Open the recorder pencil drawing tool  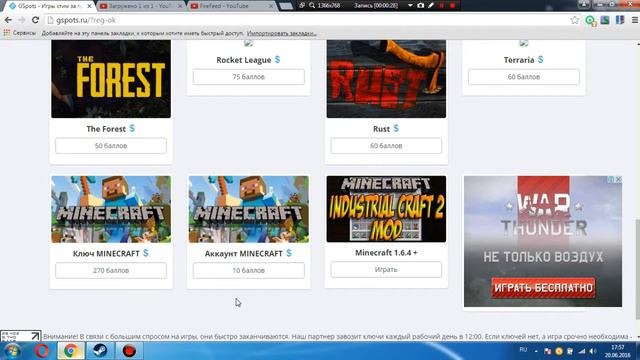click(431, 5)
